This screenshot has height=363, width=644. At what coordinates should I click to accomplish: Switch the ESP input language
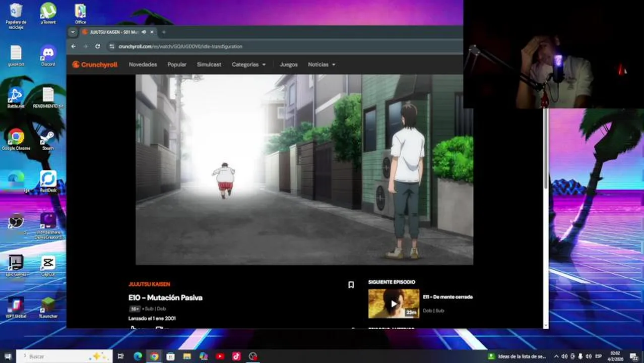(599, 356)
